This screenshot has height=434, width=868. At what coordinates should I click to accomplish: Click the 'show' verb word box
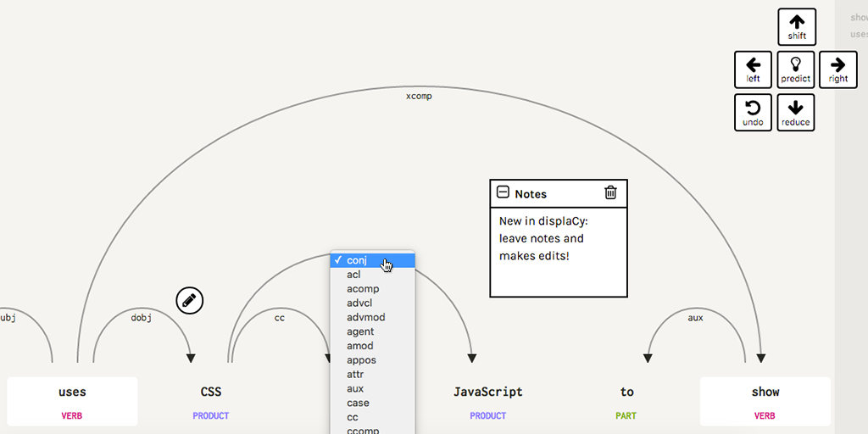pos(765,401)
